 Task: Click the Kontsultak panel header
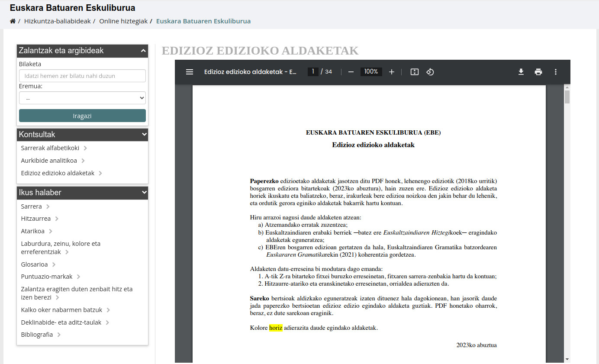(82, 135)
